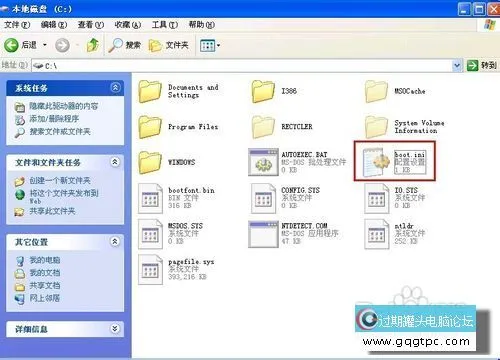The image size is (500, 360).
Task: Open the Favorites (收藏) menu
Action: 128,25
